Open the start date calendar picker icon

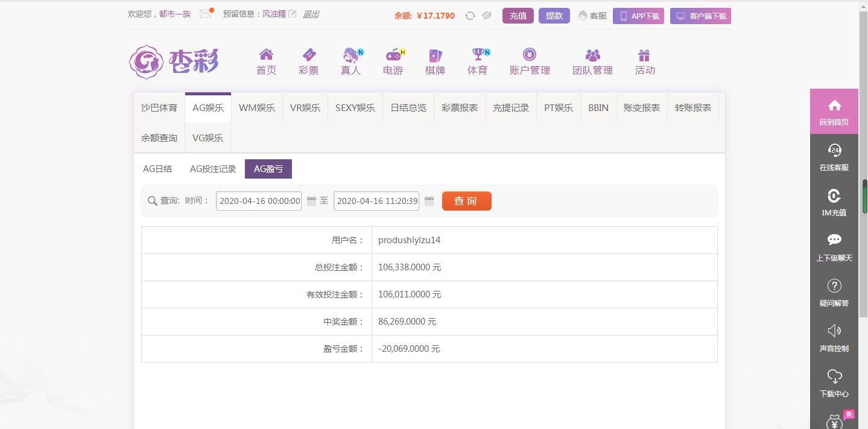[311, 201]
